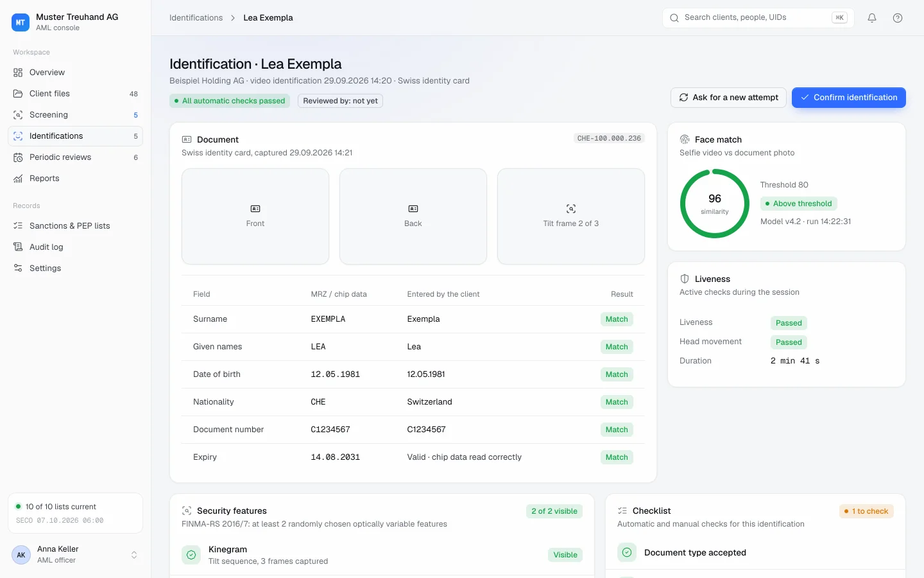924x578 pixels.
Task: Click the Document card header icon
Action: [x=187, y=139]
